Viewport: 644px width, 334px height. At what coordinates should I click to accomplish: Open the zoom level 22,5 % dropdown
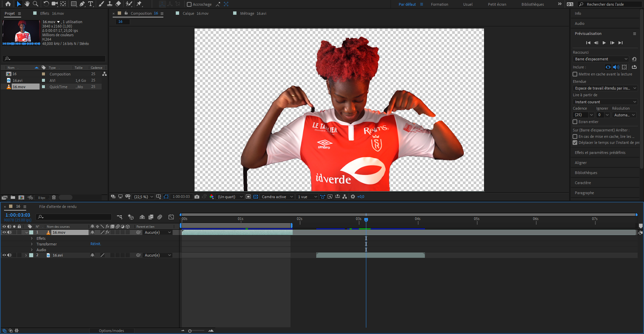144,197
